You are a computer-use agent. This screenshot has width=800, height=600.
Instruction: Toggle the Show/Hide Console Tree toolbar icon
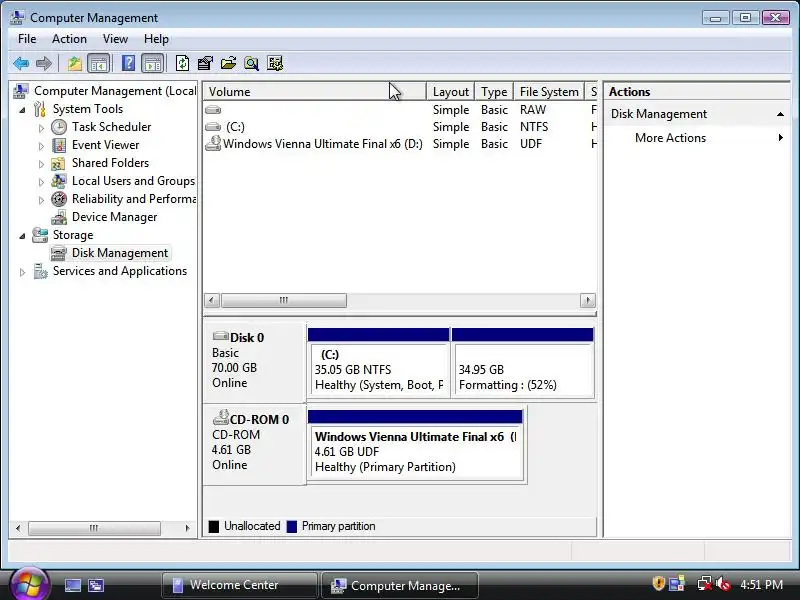[x=98, y=63]
